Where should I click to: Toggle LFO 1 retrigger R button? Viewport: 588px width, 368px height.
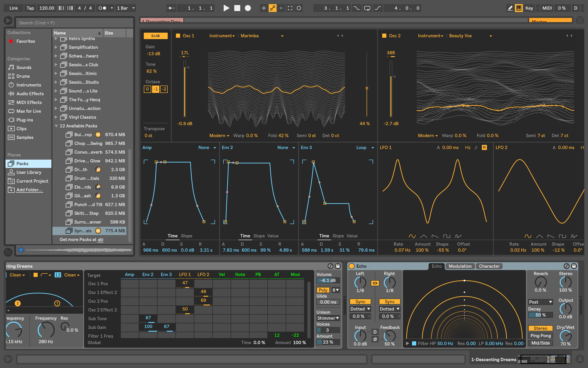point(484,147)
